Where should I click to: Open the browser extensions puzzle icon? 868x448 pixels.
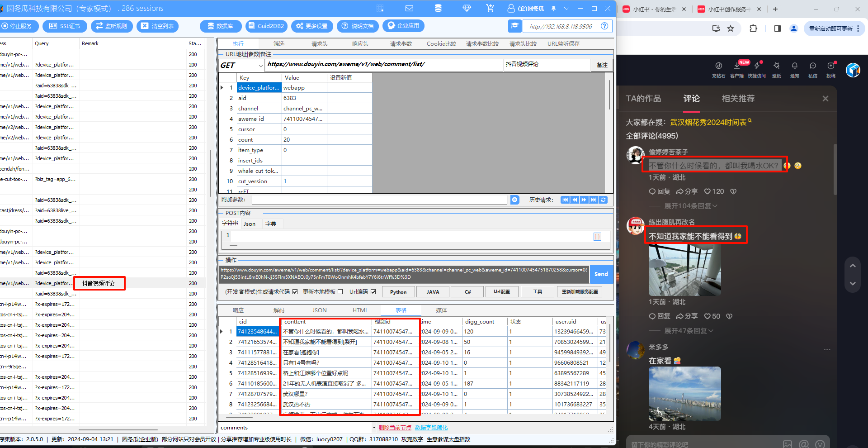click(x=753, y=29)
